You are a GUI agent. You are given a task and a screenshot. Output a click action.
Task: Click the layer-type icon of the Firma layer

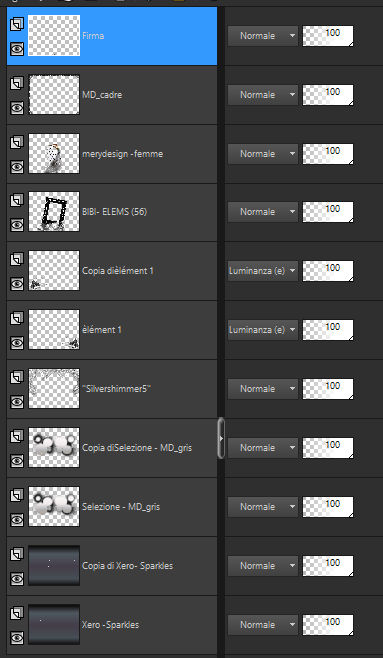(x=17, y=24)
